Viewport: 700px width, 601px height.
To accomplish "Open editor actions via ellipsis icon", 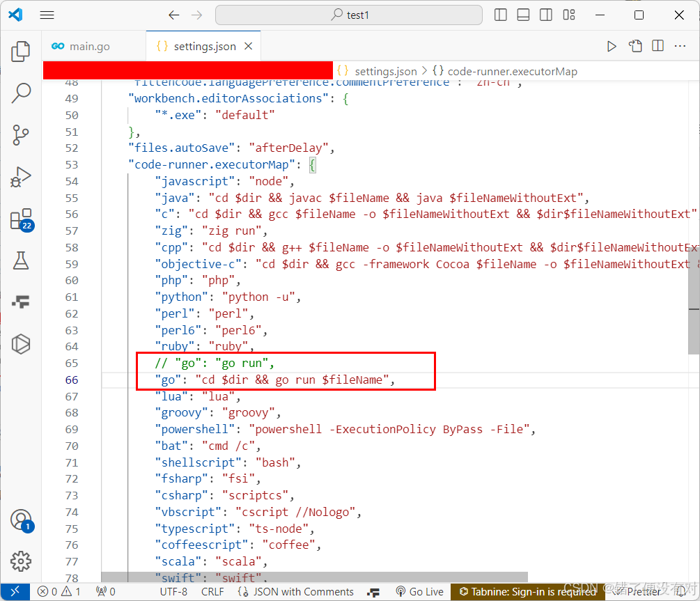I will pyautogui.click(x=680, y=45).
